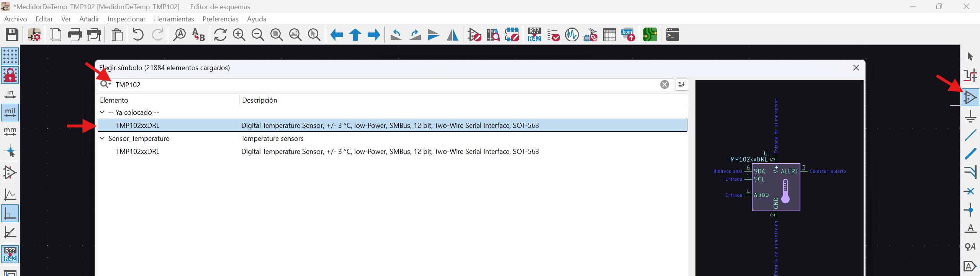Rotate selection counterclockwise
Screen dimensions: 980x276
(x=396, y=35)
